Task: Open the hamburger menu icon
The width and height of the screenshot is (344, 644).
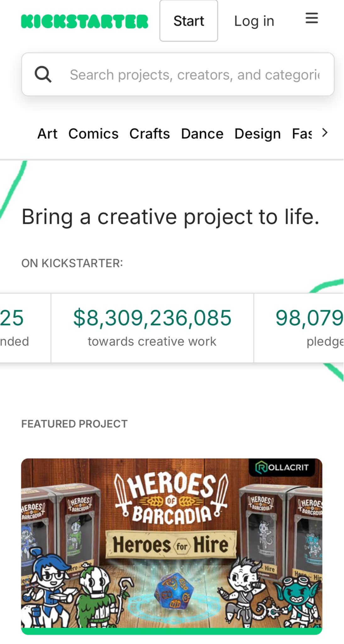Action: [x=312, y=19]
